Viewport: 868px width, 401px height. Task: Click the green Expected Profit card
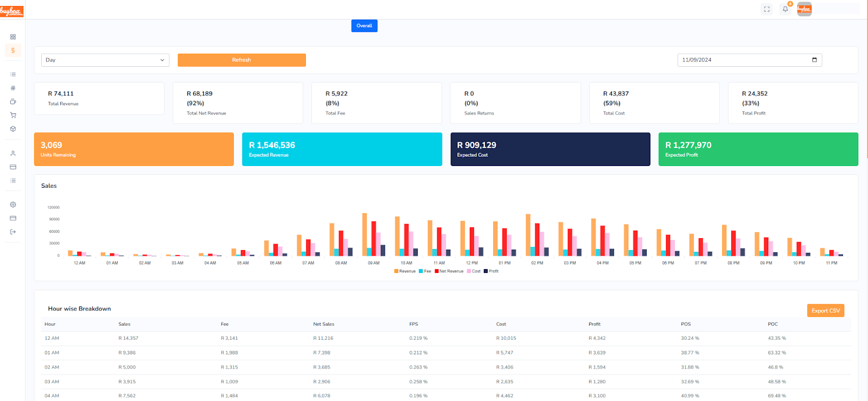[x=758, y=149]
